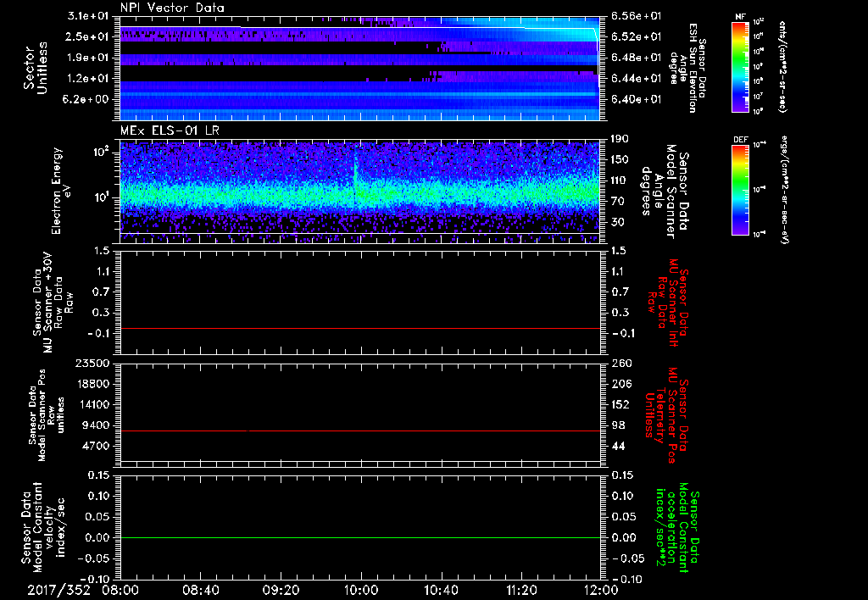The image size is (868, 600).
Task: Click the 09:20 time axis label
Action: [281, 589]
